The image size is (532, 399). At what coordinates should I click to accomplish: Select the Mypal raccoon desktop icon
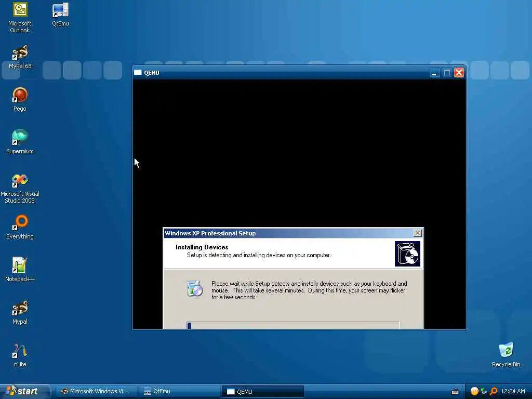click(x=20, y=312)
